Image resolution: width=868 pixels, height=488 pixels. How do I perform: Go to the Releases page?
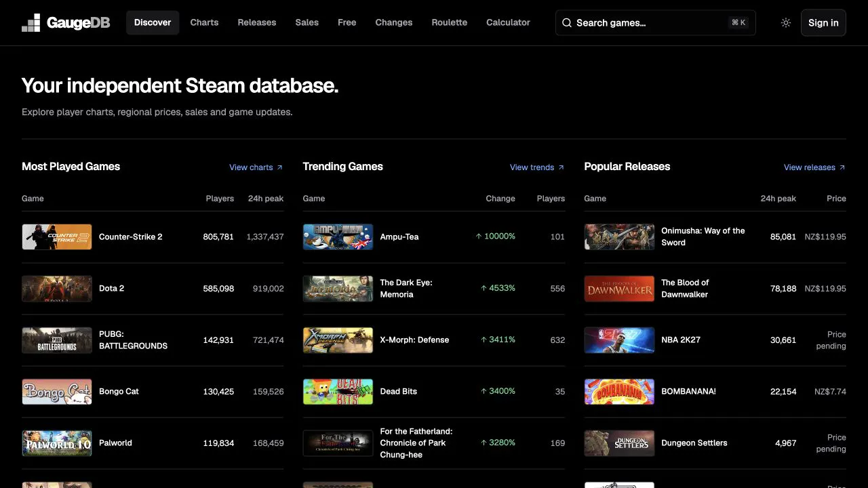[257, 22]
